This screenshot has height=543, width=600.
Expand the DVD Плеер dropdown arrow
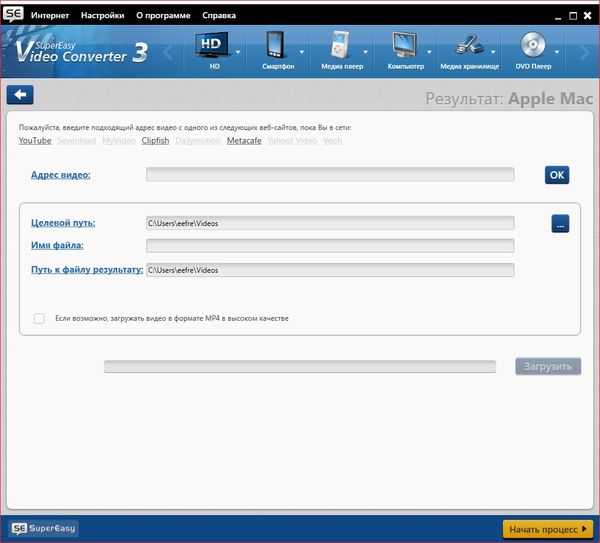click(x=557, y=52)
